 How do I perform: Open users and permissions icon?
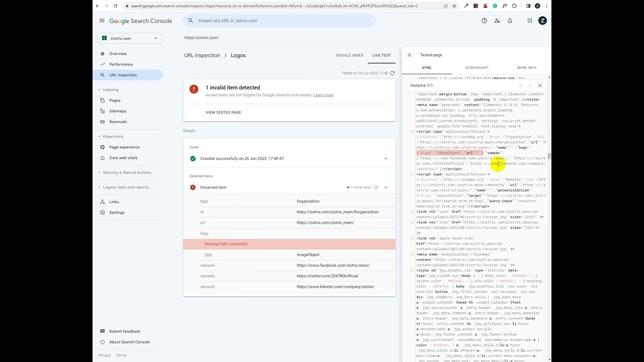pos(497,21)
